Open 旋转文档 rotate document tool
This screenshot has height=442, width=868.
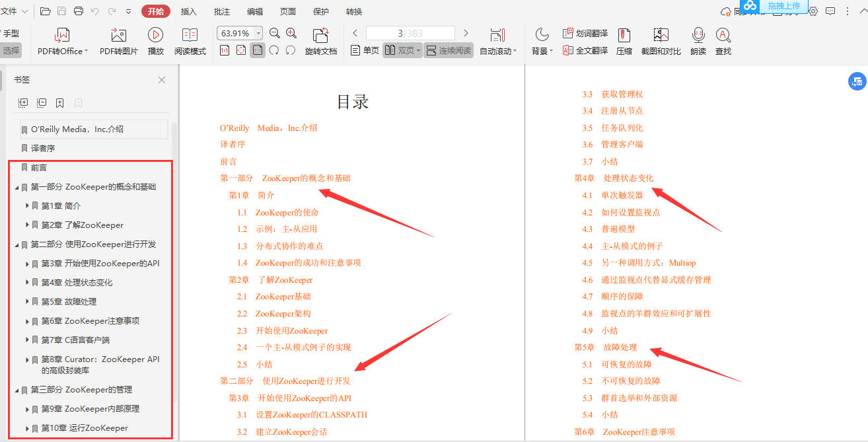point(321,42)
